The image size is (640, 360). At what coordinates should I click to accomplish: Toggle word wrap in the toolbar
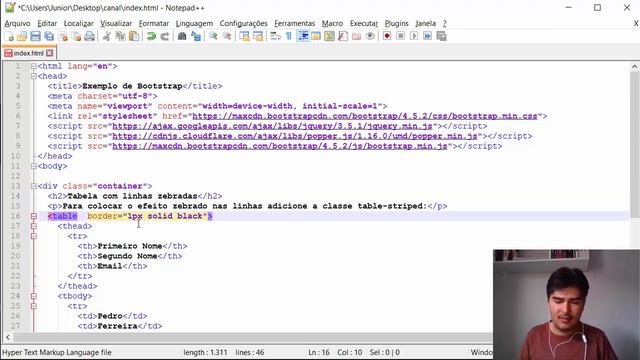coord(276,36)
